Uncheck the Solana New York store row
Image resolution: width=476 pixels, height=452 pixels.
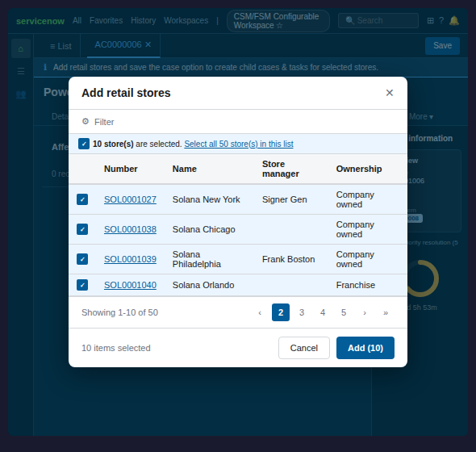pyautogui.click(x=82, y=199)
